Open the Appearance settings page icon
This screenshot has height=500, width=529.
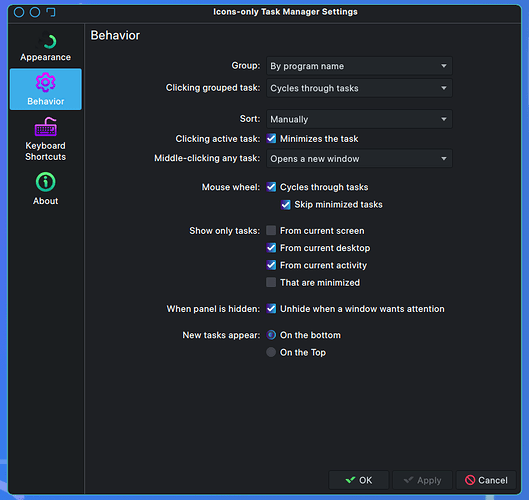46,41
